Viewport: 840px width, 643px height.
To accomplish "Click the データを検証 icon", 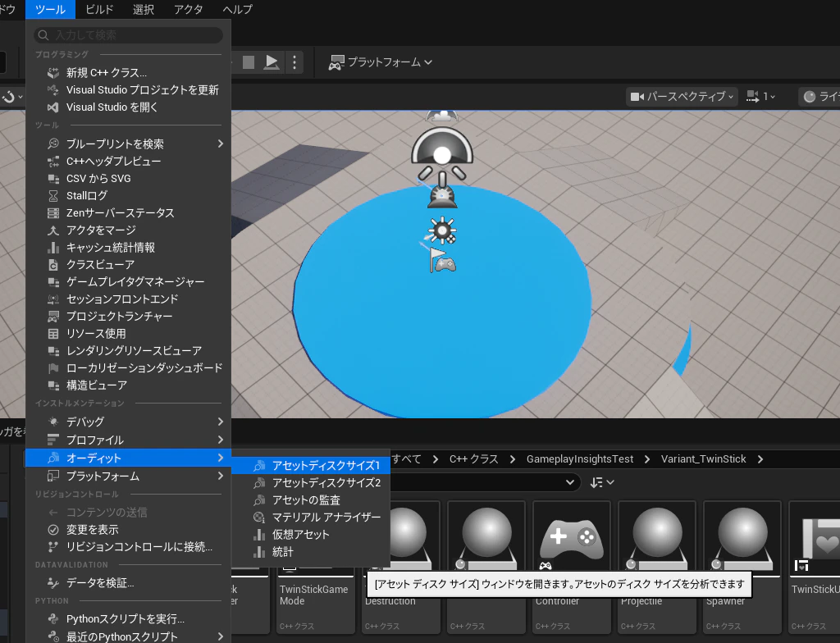I will pos(53,583).
